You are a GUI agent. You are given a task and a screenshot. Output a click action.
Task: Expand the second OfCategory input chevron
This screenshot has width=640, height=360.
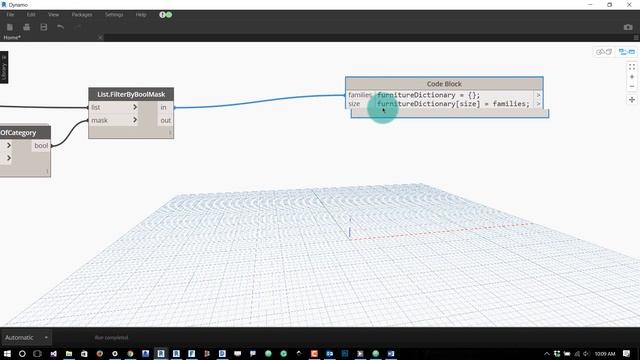9,158
